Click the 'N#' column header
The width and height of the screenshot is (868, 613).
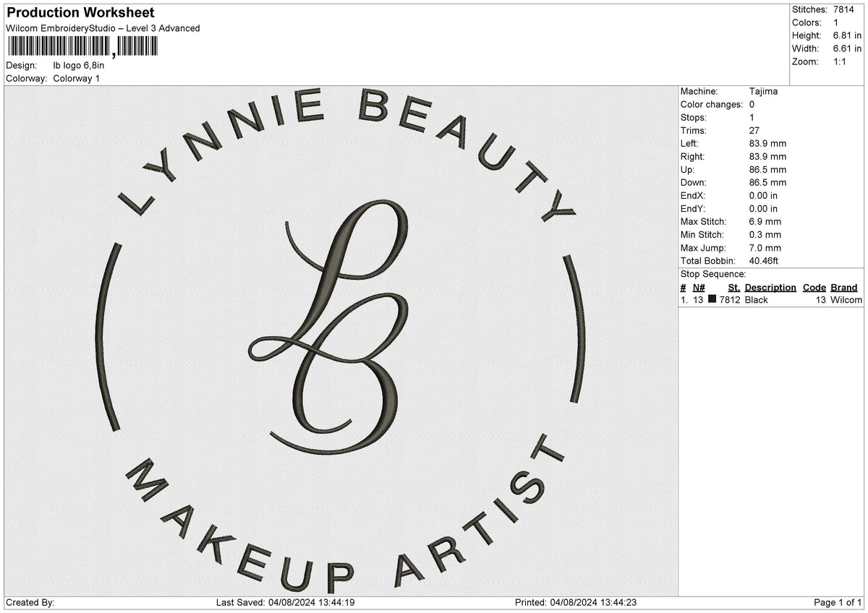pos(699,288)
